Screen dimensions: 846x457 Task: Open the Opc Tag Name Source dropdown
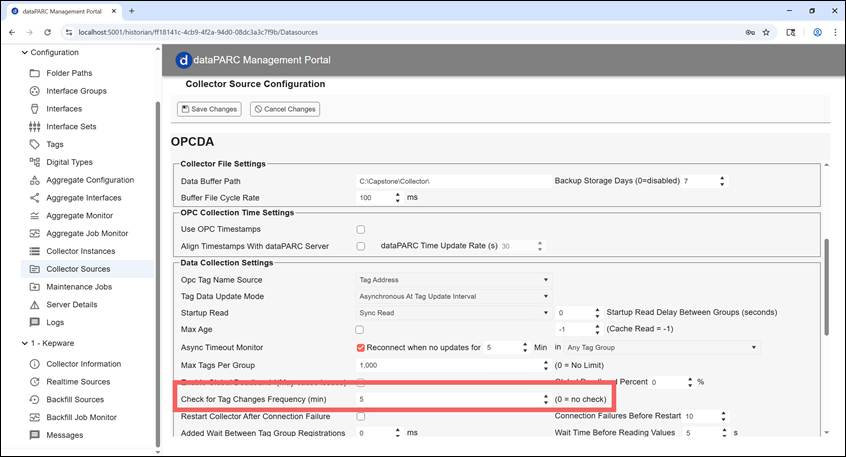pyautogui.click(x=453, y=280)
